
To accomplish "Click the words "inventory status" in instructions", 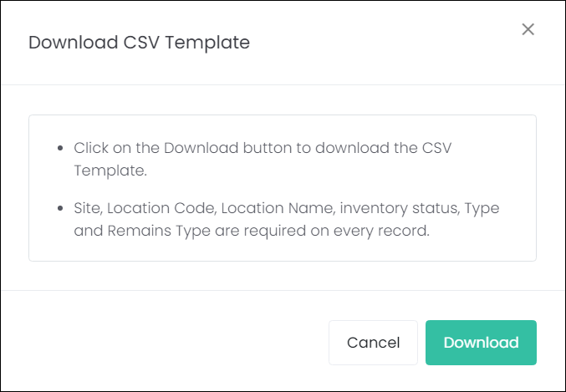I will [x=400, y=208].
